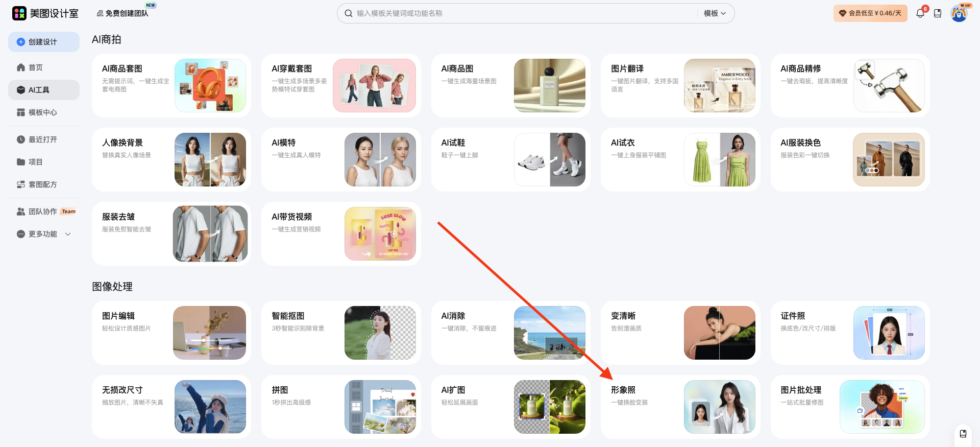Click the 变清晰 portrait thumbnail
Image resolution: width=980 pixels, height=447 pixels.
[720, 333]
